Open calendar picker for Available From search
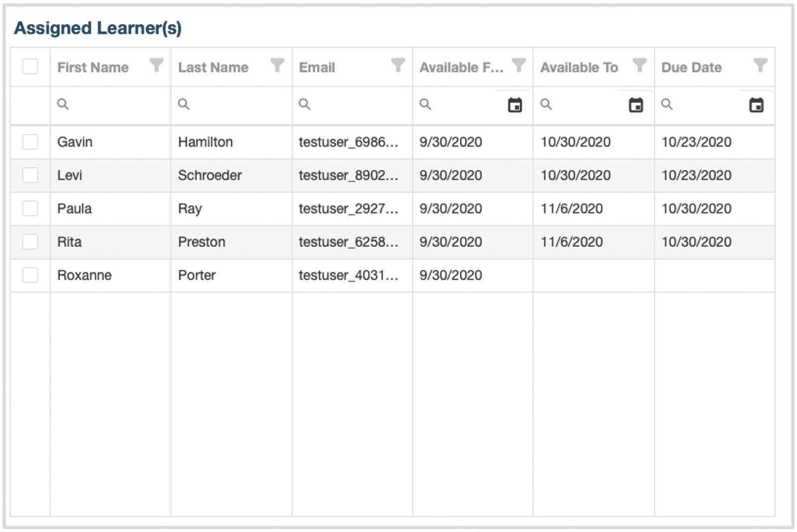The height and width of the screenshot is (532, 797). click(x=515, y=105)
